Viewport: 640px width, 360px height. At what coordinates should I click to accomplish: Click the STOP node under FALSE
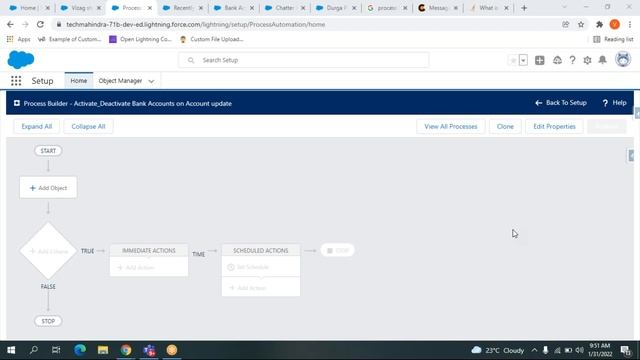48,321
